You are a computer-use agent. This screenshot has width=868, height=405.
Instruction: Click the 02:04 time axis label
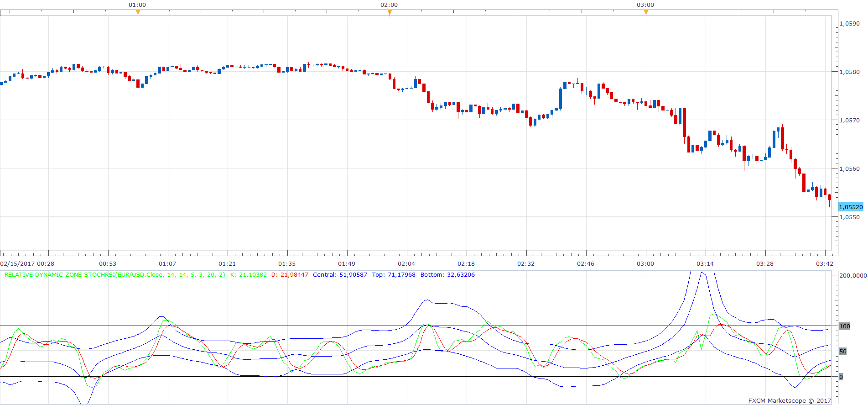[406, 263]
